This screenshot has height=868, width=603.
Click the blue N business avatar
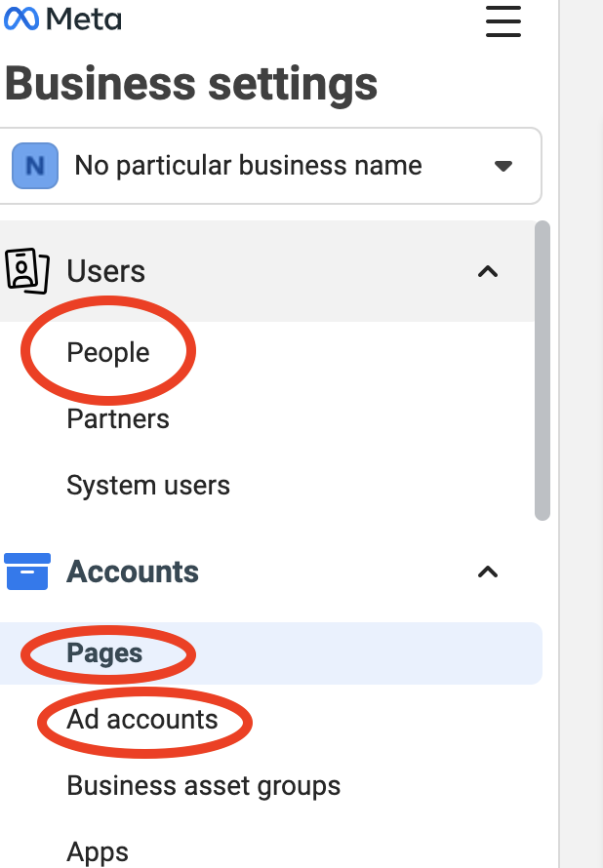point(34,166)
